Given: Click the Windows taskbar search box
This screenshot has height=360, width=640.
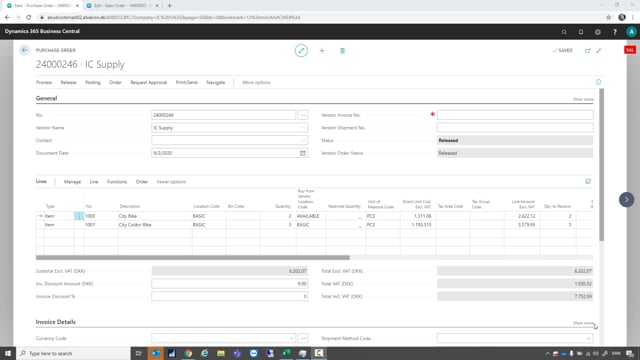Looking at the screenshot, I should click(73, 353).
